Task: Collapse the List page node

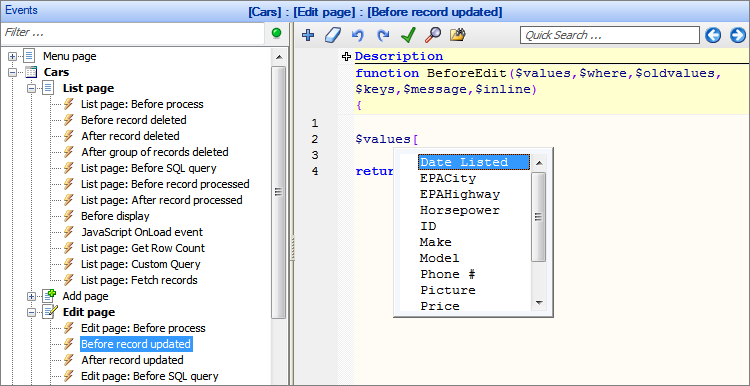Action: click(32, 88)
